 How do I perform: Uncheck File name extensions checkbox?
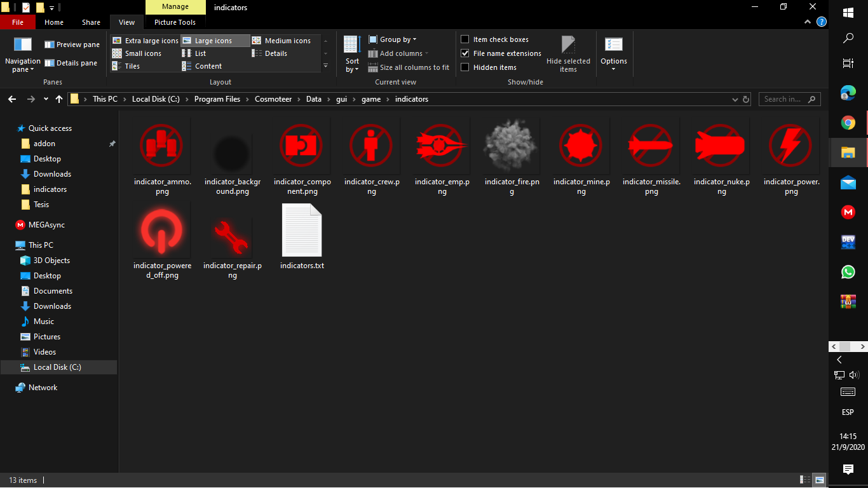pos(465,53)
